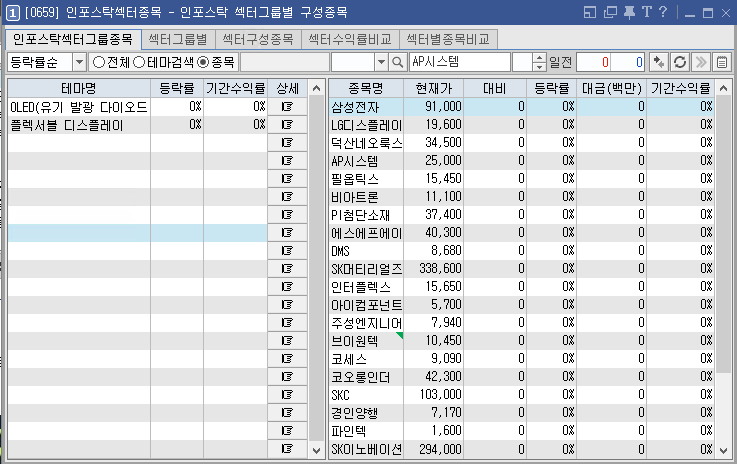The width and height of the screenshot is (737, 464).
Task: Click the duplicate window icon in title bar
Action: (x=610, y=12)
